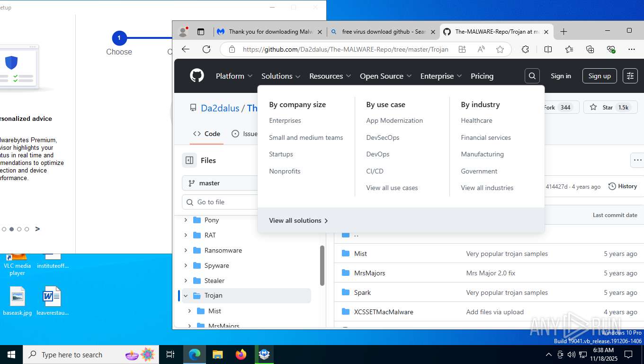Select second carousel dot in Malwarebytes setup
This screenshot has width=644, height=364.
tap(11, 229)
